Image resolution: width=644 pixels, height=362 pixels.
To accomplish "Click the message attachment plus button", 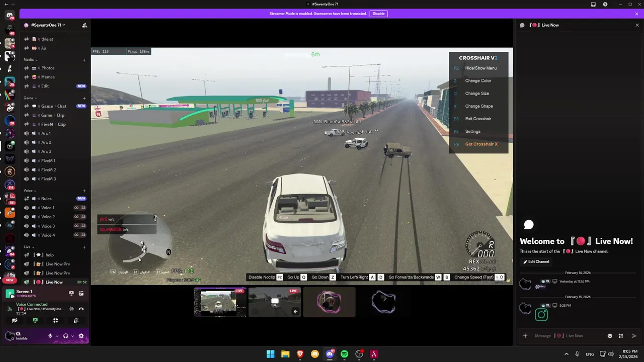I will click(x=525, y=336).
